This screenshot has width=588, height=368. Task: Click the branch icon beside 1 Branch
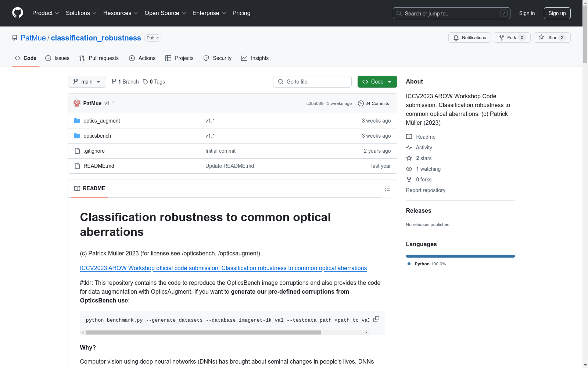click(x=114, y=82)
